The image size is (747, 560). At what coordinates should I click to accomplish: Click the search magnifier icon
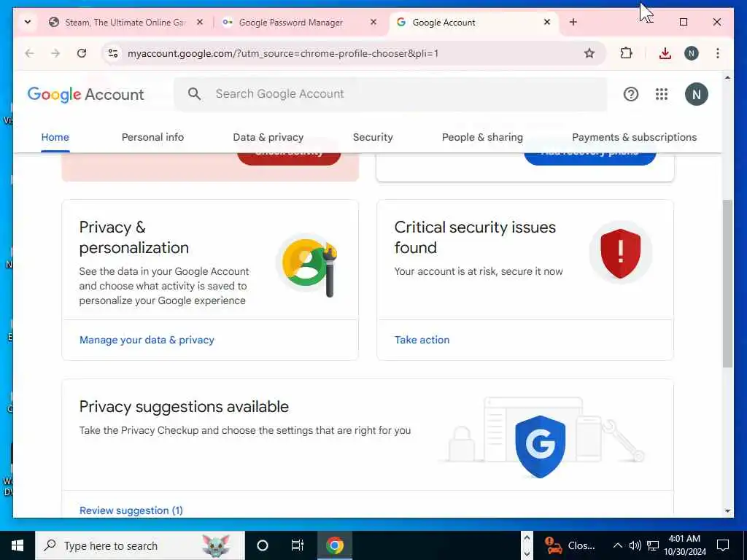pos(194,94)
